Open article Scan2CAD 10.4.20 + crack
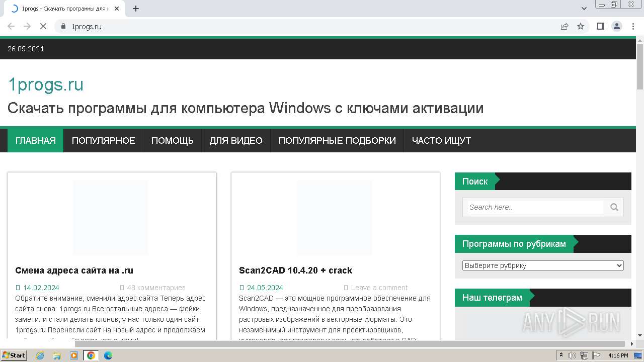Screen dimensions: 644x362 [x=295, y=270]
